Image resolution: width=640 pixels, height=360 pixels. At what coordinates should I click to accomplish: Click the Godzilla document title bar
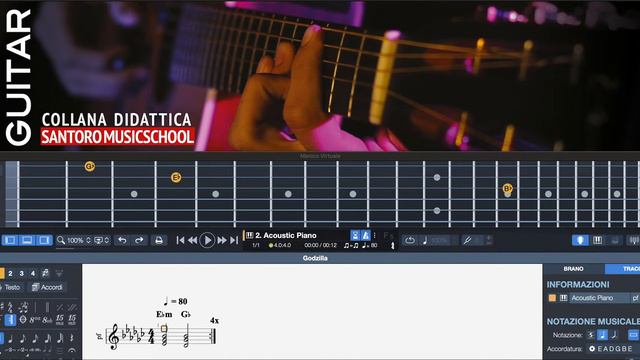315,258
